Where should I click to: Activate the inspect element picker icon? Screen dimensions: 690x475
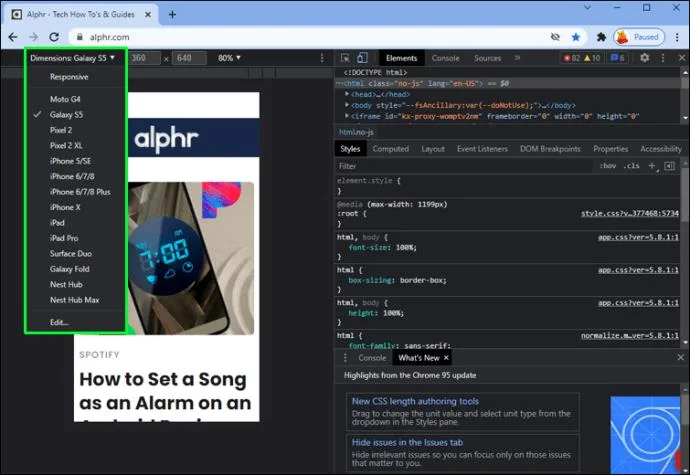[x=345, y=58]
